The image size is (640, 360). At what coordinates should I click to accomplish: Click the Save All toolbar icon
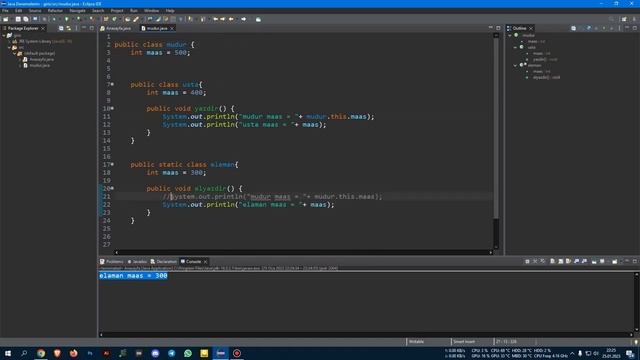(26, 19)
